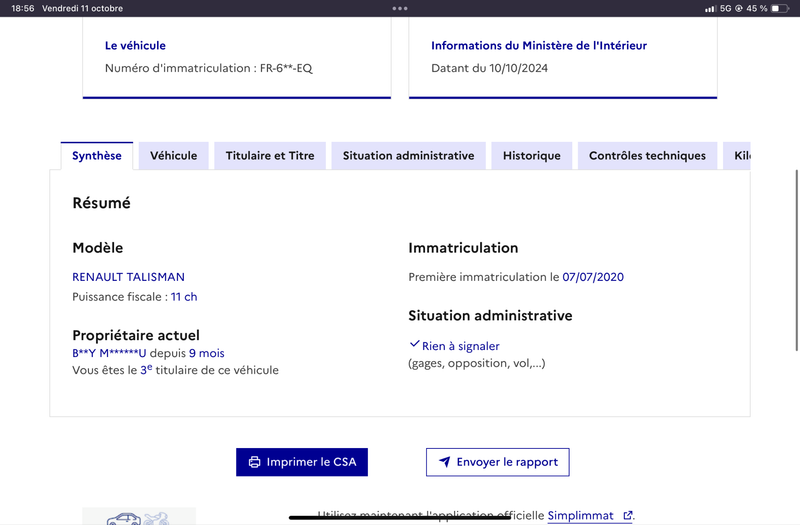The width and height of the screenshot is (800, 525).
Task: Click the Envoyer le rapport button
Action: tap(497, 462)
